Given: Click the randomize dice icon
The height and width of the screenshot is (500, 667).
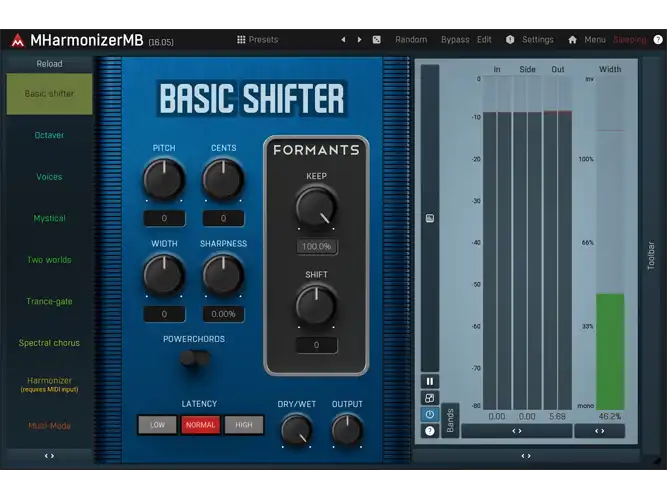Looking at the screenshot, I should tap(376, 40).
